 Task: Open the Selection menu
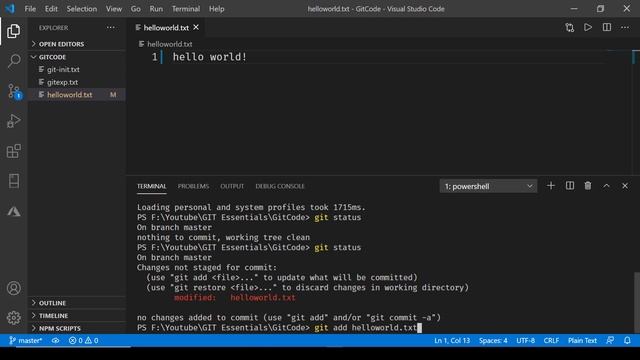(82, 9)
